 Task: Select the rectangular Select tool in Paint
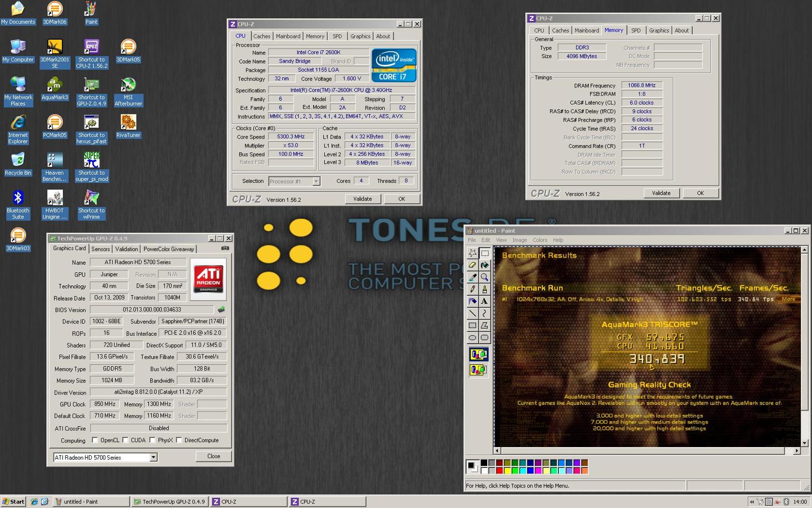[x=485, y=252]
